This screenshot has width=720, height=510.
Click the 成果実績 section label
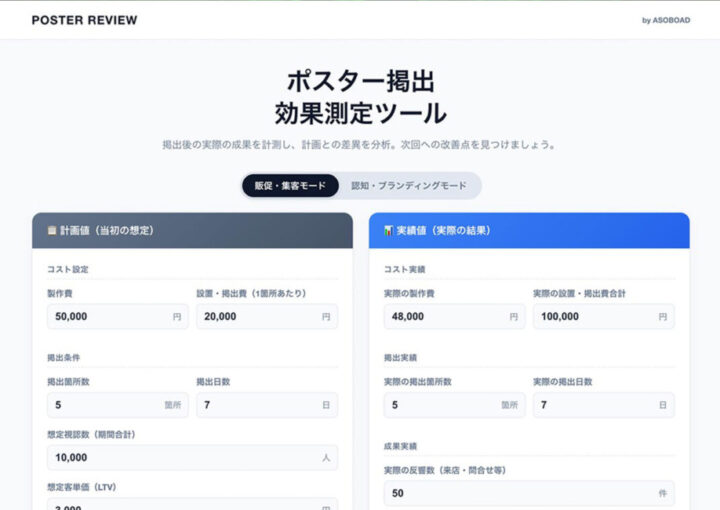400,446
